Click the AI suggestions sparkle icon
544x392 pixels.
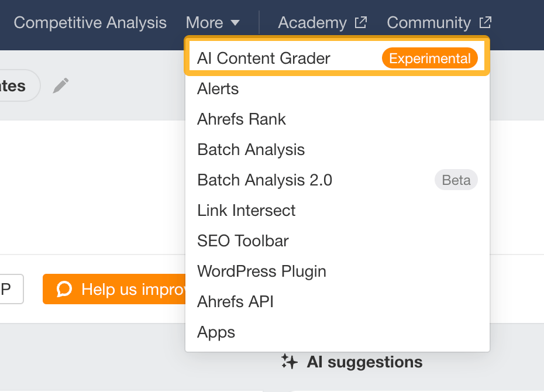(x=289, y=362)
